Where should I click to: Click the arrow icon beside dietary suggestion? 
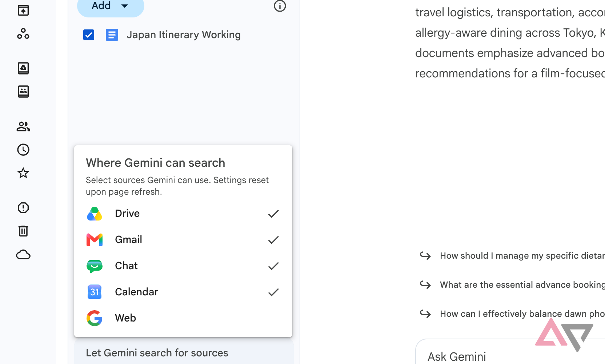pyautogui.click(x=425, y=256)
